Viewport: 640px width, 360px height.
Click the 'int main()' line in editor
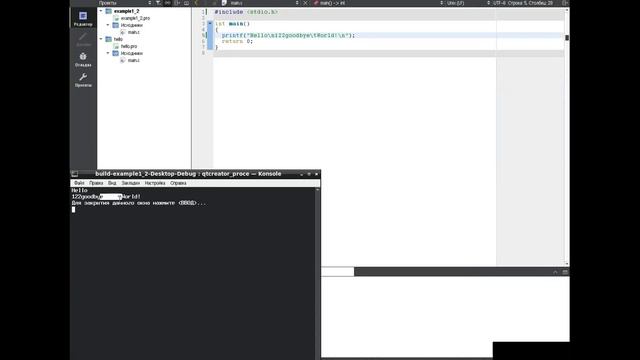(x=232, y=24)
